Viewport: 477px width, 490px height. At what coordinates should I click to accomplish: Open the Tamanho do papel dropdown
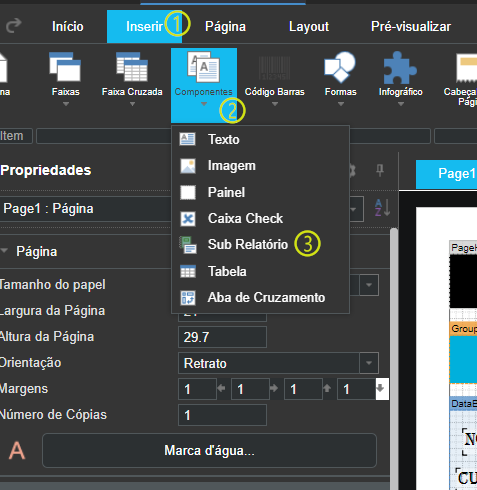[369, 285]
